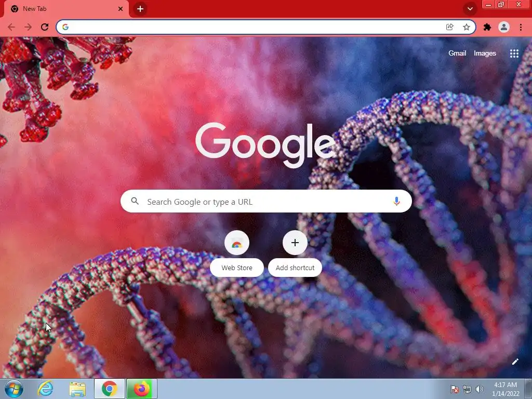Screen dimensions: 532x399
Task: Open Action Center flag icon in tray
Action: (454, 389)
